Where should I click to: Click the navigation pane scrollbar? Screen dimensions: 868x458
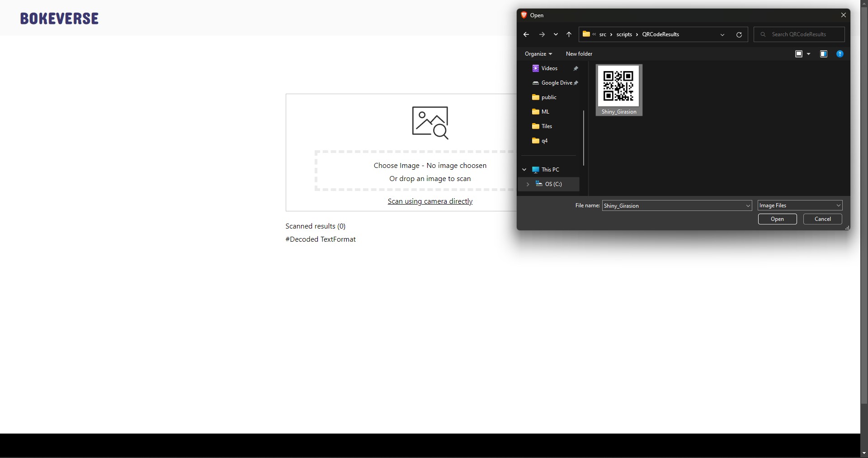coord(584,138)
